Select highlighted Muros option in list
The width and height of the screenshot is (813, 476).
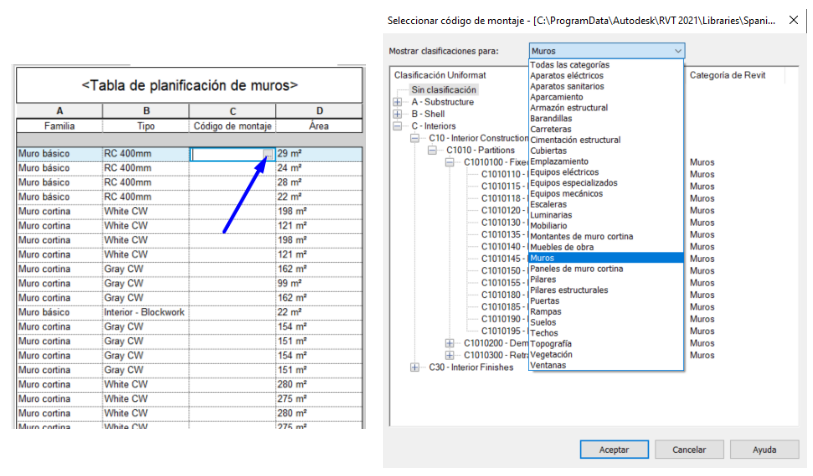[x=606, y=258]
